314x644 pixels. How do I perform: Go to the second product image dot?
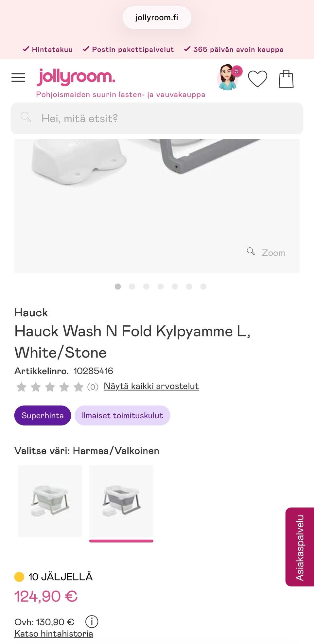[x=132, y=287]
